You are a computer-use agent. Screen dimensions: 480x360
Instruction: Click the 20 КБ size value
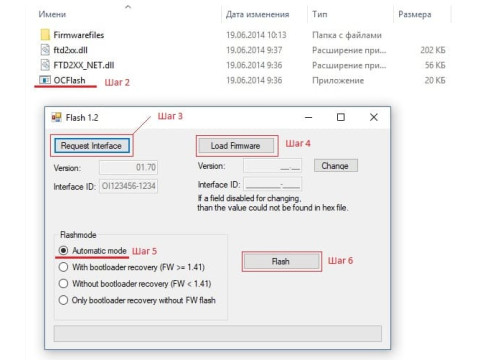(435, 80)
